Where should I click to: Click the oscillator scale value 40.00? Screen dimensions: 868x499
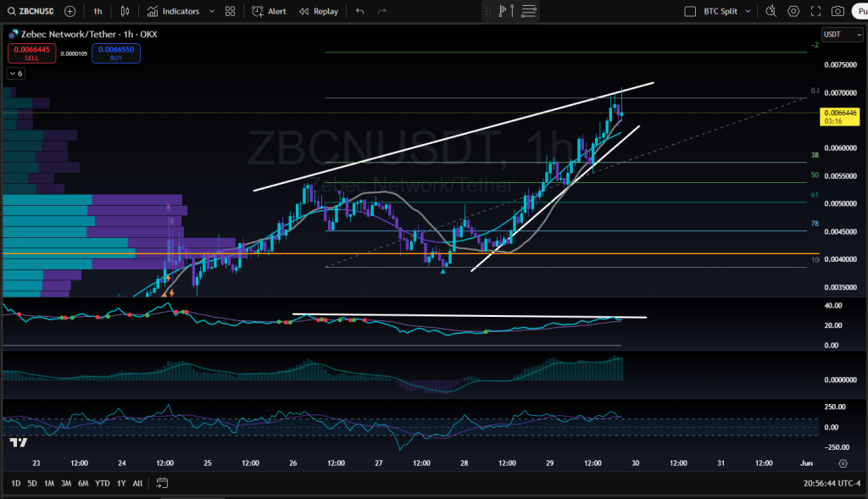pos(833,305)
